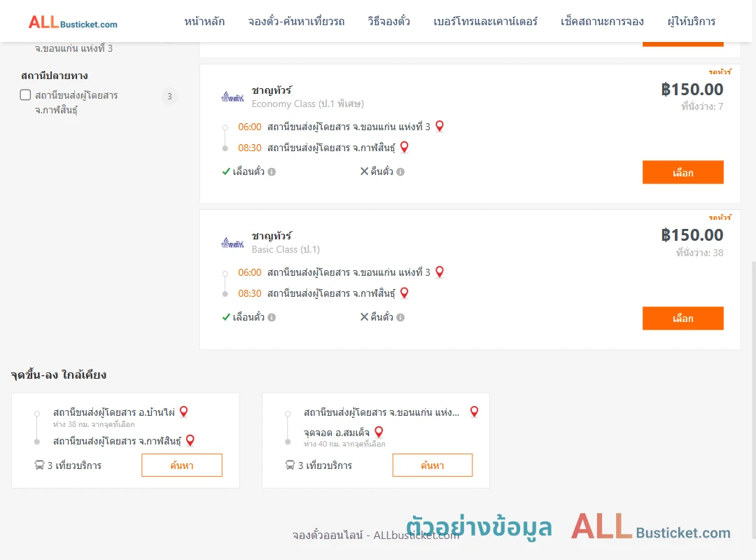Click the เลื่อนตั๋ว info icon in Basic Class card
This screenshot has height=560, width=756.
(x=272, y=317)
